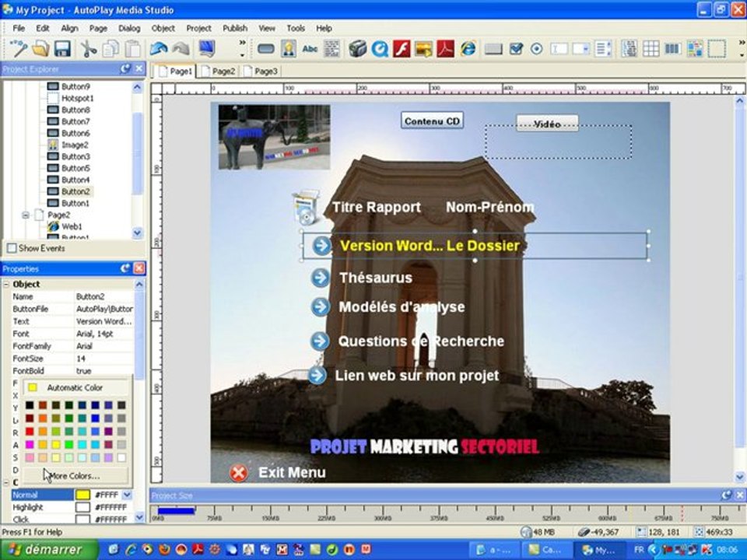The image size is (747, 560).
Task: Click the Cut scissors icon
Action: point(89,48)
